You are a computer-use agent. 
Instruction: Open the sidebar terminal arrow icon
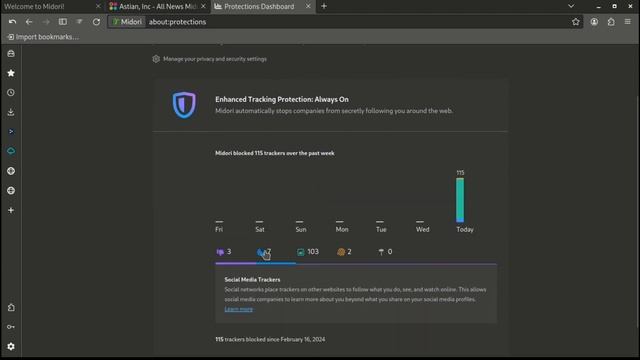pos(11,132)
